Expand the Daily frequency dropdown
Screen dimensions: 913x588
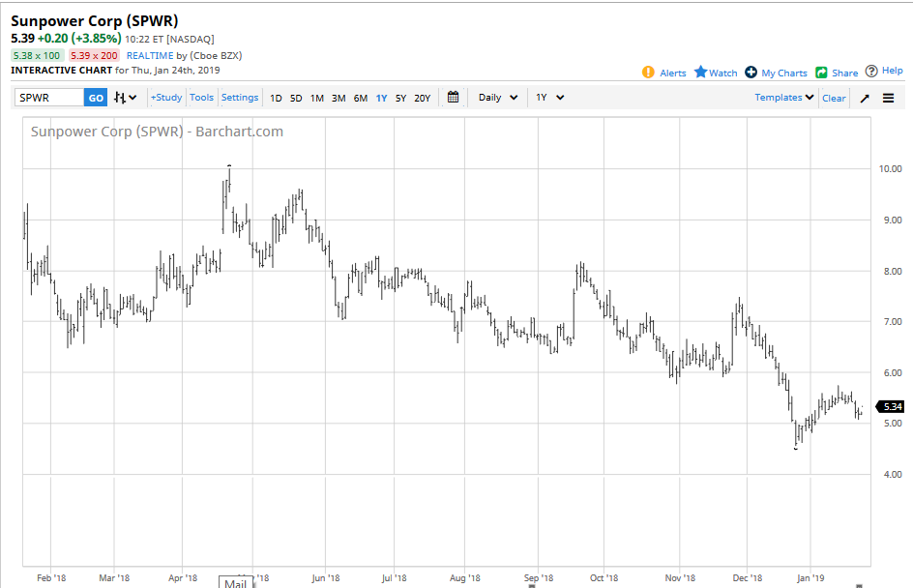coord(498,98)
